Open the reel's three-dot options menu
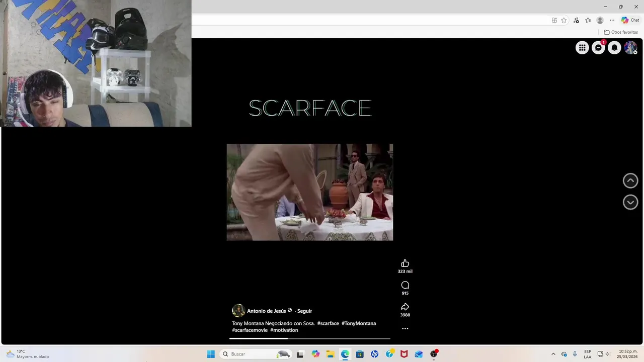Image resolution: width=644 pixels, height=362 pixels. (x=405, y=328)
